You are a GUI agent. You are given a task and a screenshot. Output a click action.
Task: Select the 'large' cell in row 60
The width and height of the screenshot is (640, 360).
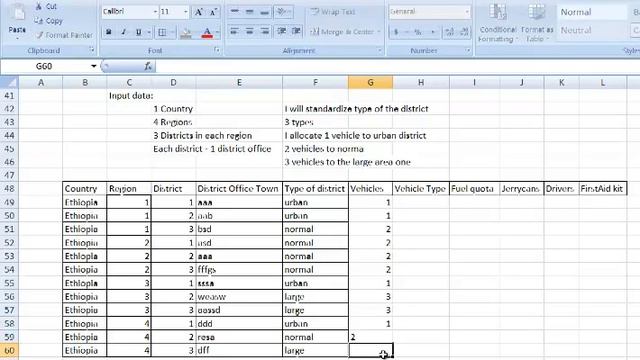[x=315, y=351]
